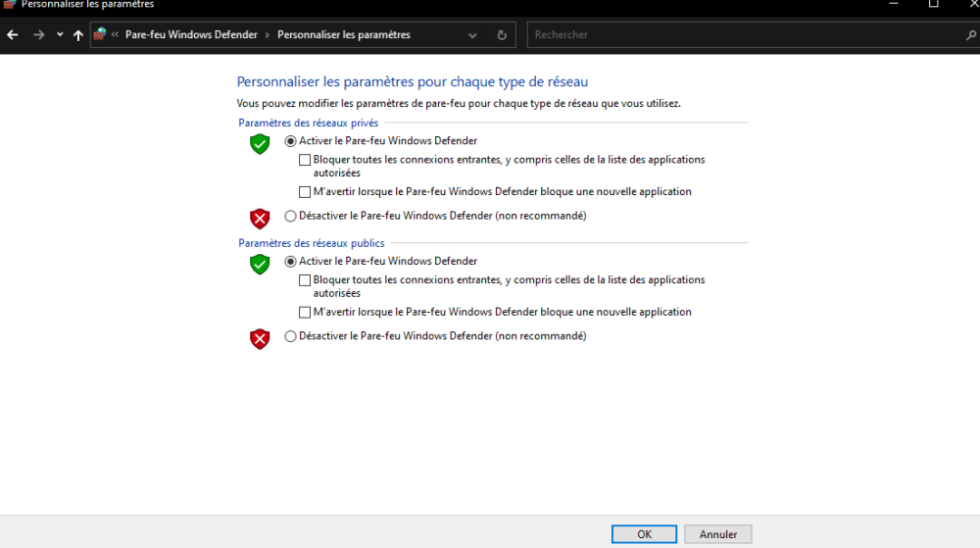Check Bloquer toutes les connexions for private networks
Viewport: 980px width, 548px height.
click(x=305, y=160)
